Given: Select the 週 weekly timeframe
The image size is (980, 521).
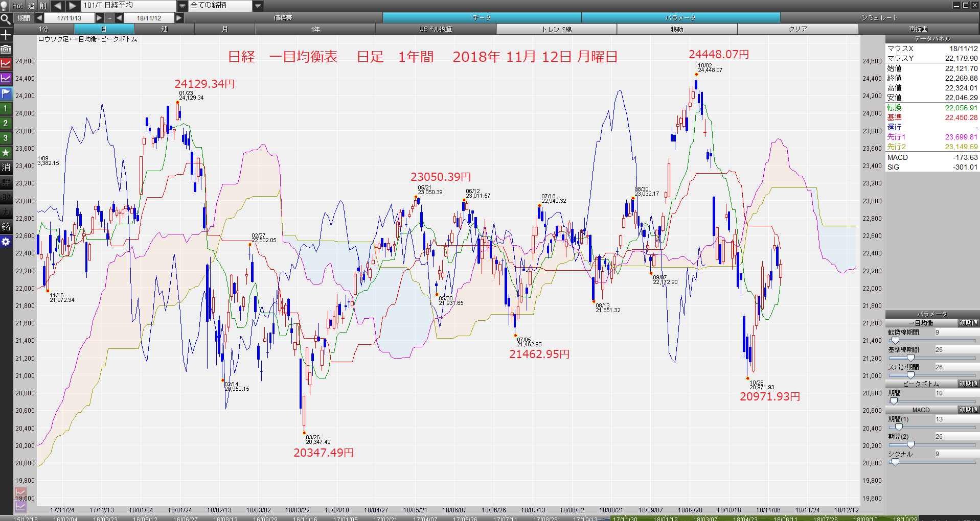Looking at the screenshot, I should (164, 29).
